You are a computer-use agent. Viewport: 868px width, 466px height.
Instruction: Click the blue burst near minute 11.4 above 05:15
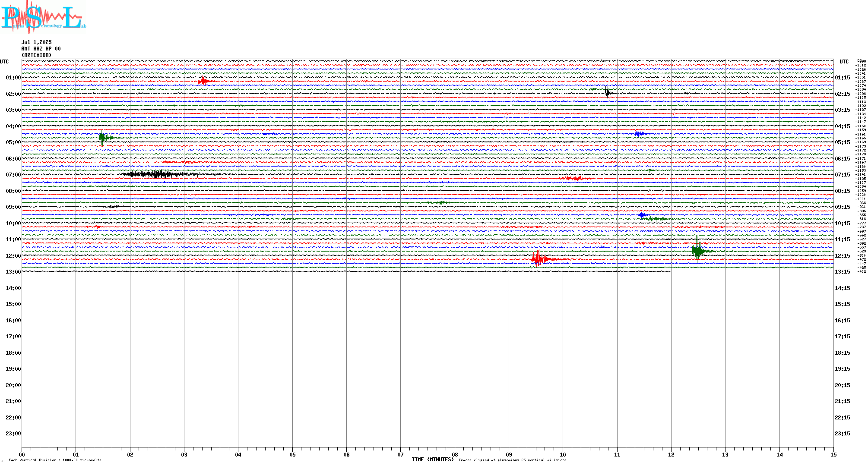[640, 133]
